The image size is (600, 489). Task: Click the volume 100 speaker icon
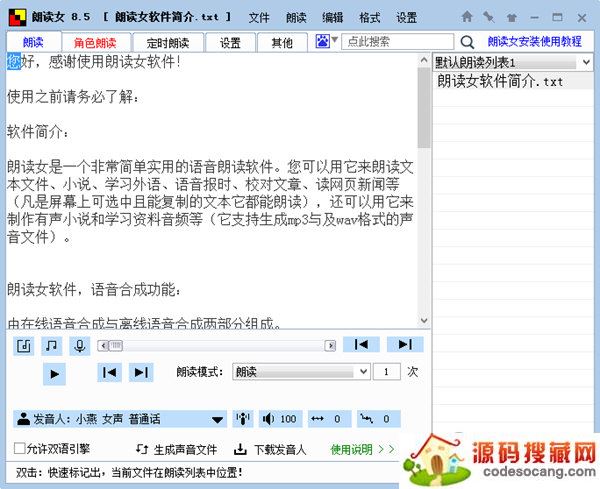point(268,419)
